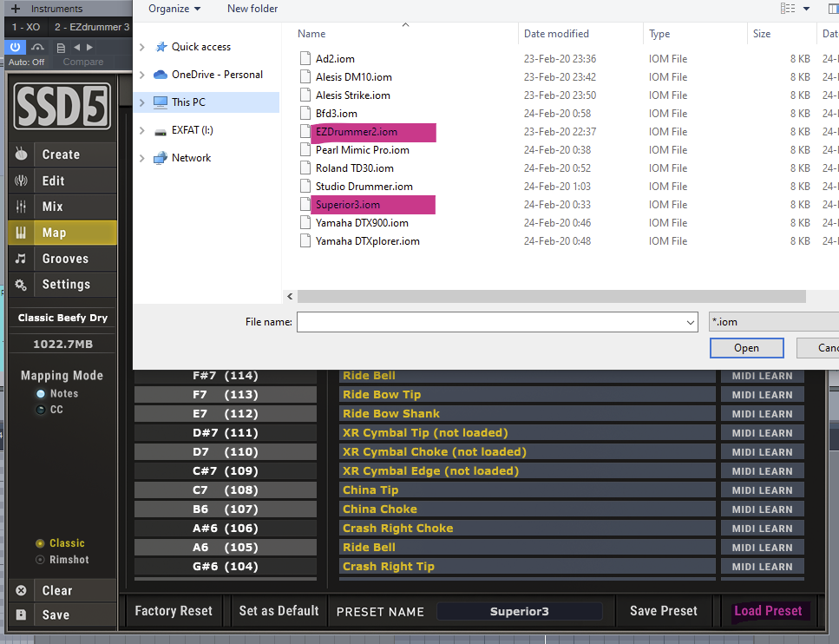Select the Roland TD30.iom file
This screenshot has height=644, width=839.
354,168
